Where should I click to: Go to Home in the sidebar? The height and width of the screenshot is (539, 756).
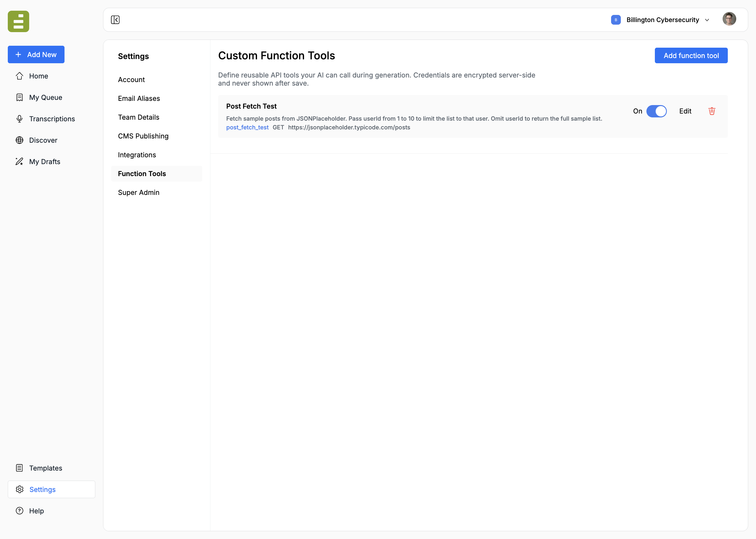click(x=52, y=76)
